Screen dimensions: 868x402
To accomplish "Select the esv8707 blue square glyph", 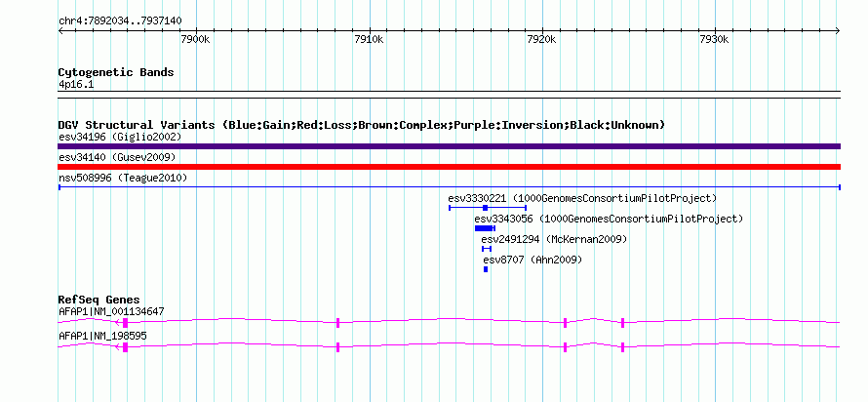I will point(486,269).
